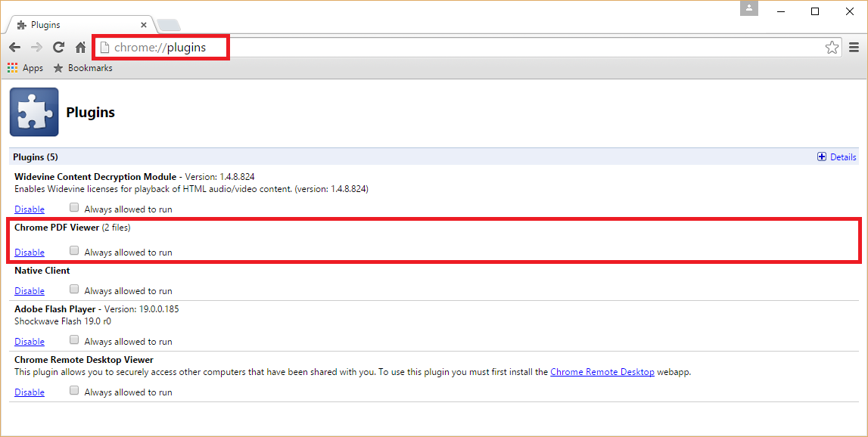
Task: Click the Native Client plugin title
Action: [42, 271]
